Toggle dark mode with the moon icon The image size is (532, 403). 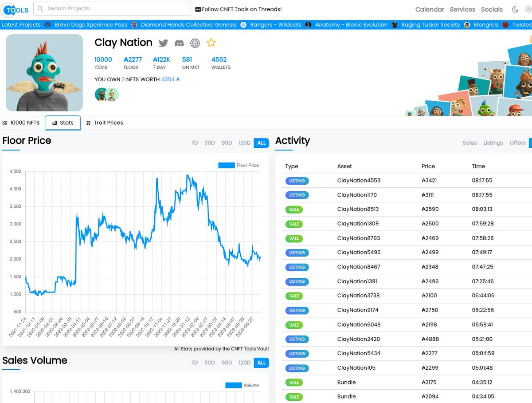tap(515, 9)
